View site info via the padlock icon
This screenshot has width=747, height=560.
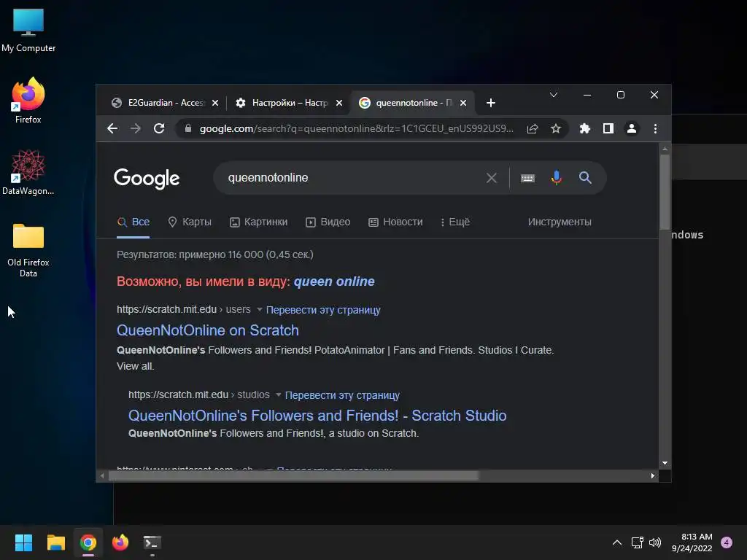[x=188, y=128]
